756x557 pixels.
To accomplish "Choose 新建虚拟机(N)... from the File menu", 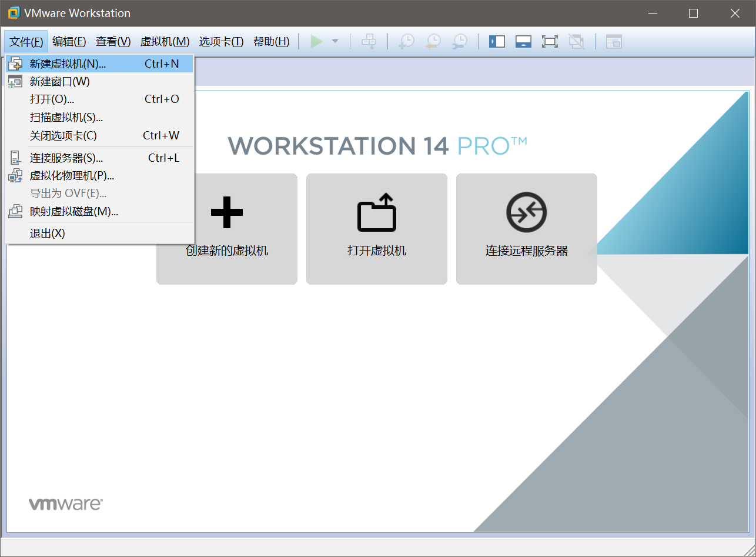I will tap(99, 64).
